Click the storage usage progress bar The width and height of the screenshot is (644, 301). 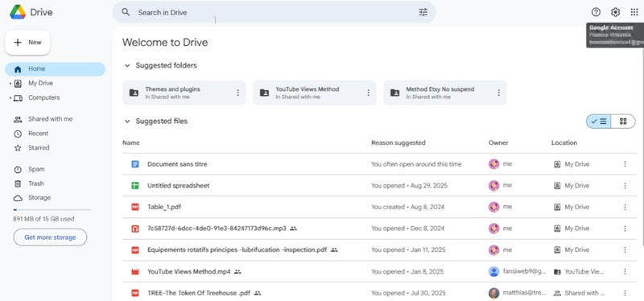tap(52, 210)
